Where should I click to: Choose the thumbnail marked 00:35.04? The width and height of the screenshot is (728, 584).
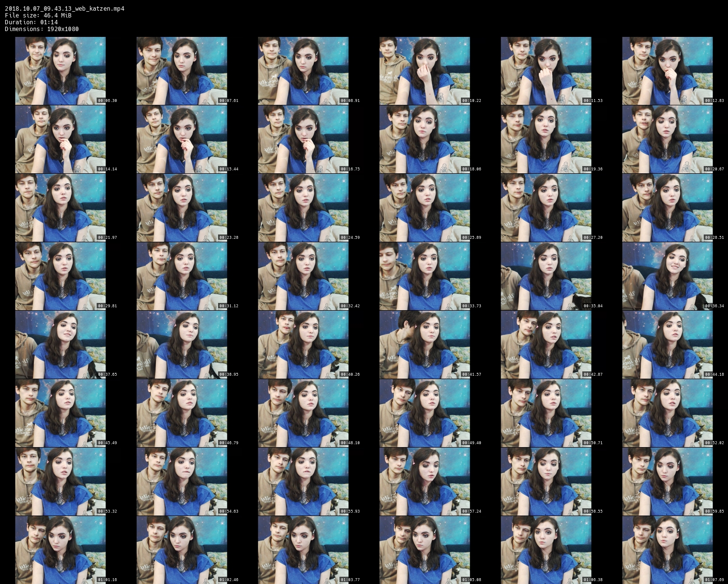(546, 276)
